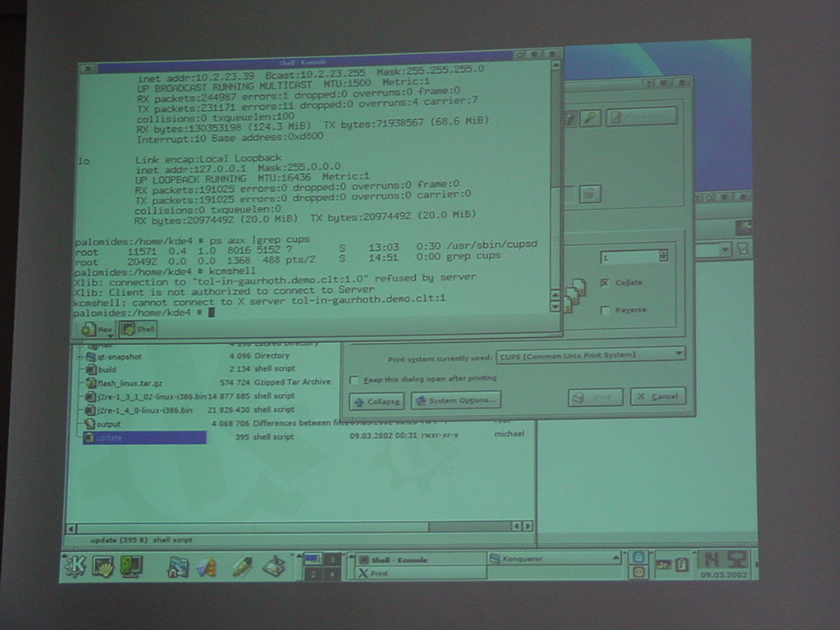Open the New session dropdown in Konsole

98,329
